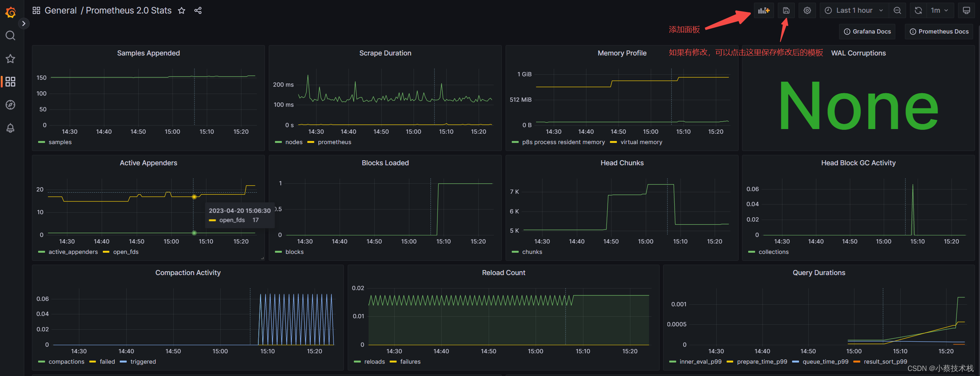Image resolution: width=980 pixels, height=376 pixels.
Task: Change color of virtual memory swatch
Action: point(613,142)
